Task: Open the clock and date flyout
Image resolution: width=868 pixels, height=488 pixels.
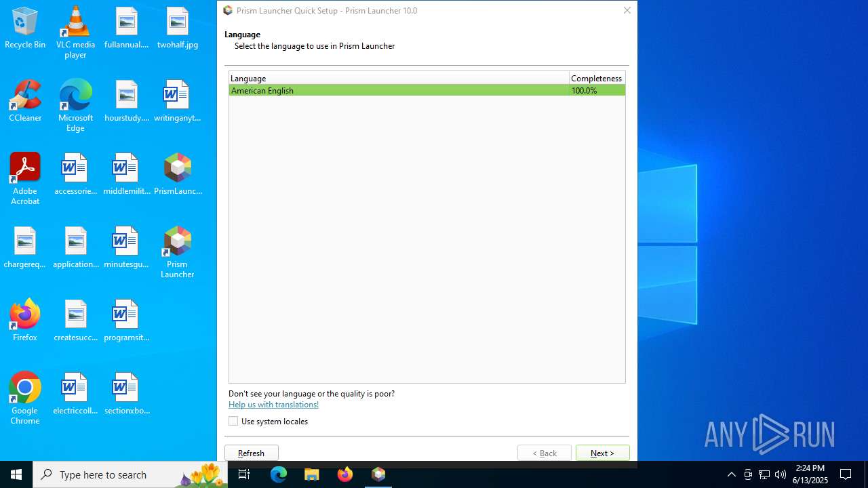Action: point(810,474)
